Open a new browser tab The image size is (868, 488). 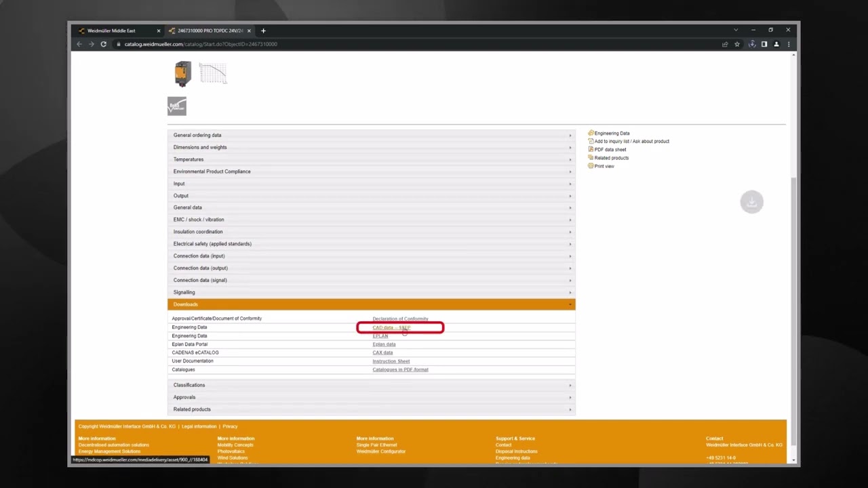(263, 30)
